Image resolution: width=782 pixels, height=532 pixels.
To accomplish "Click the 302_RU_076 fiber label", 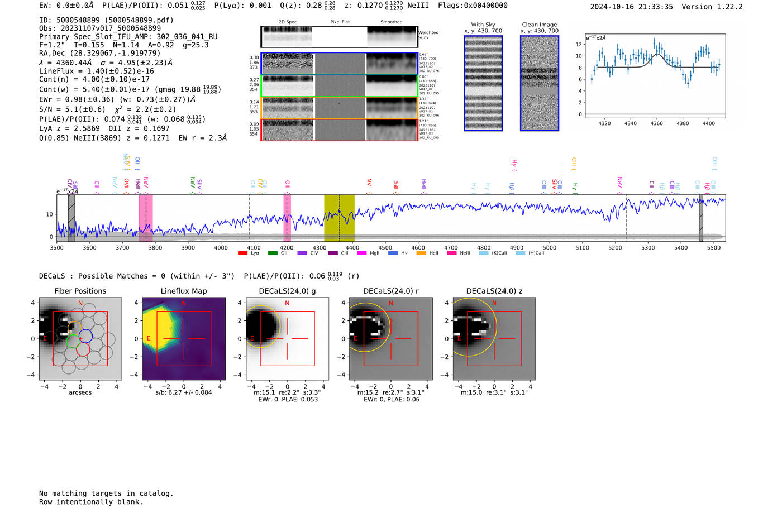I will pos(430,71).
